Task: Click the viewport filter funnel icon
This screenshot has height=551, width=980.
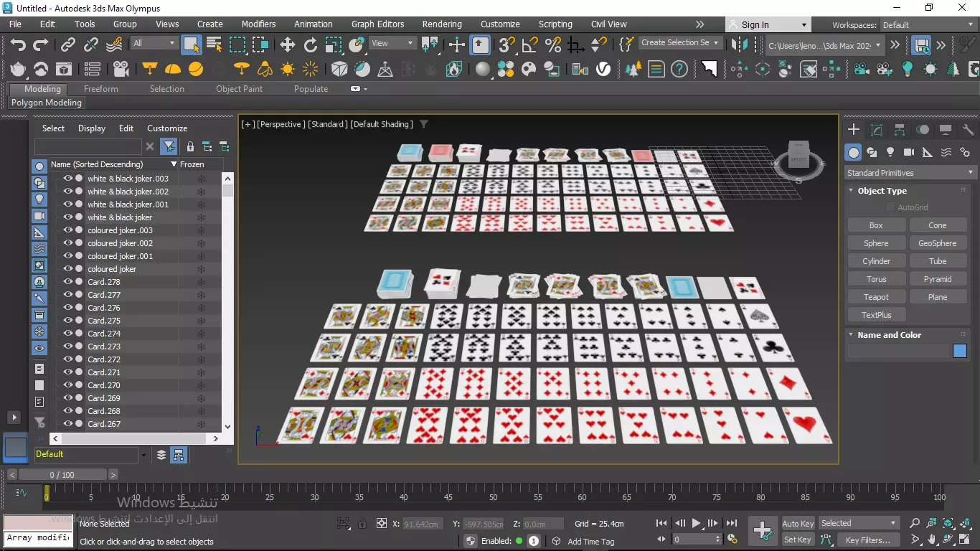Action: [x=424, y=124]
